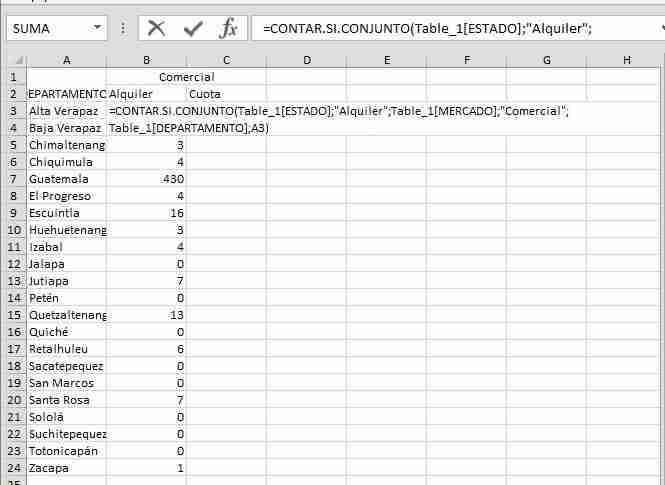Viewport: 665px width, 485px height.
Task: Select the column D header
Action: [306, 60]
